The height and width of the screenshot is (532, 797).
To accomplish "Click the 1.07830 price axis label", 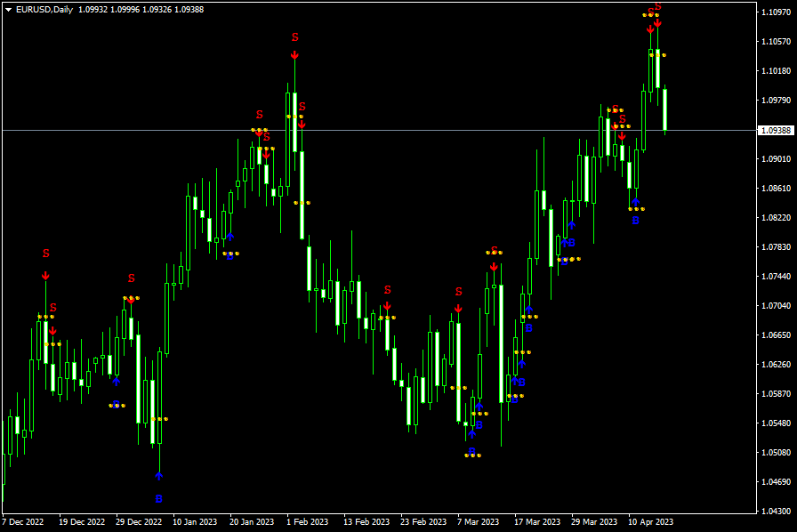I will point(777,246).
